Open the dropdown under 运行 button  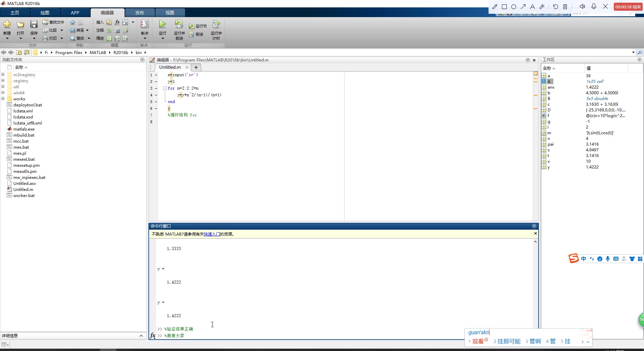pos(163,39)
